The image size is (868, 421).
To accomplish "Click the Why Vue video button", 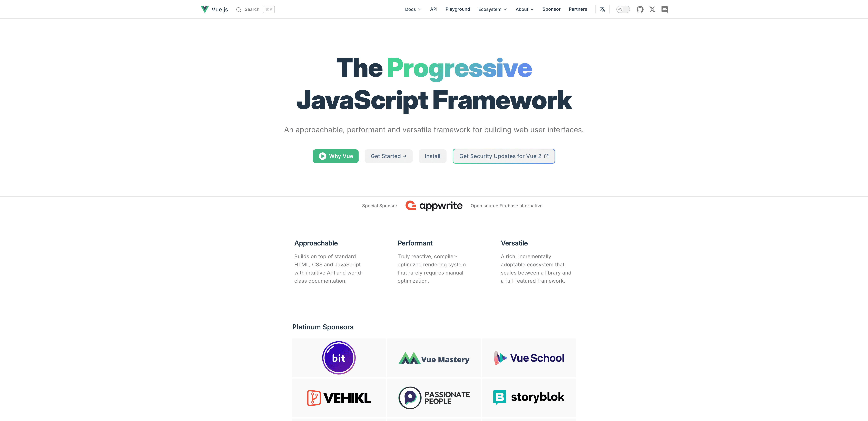I will [336, 156].
